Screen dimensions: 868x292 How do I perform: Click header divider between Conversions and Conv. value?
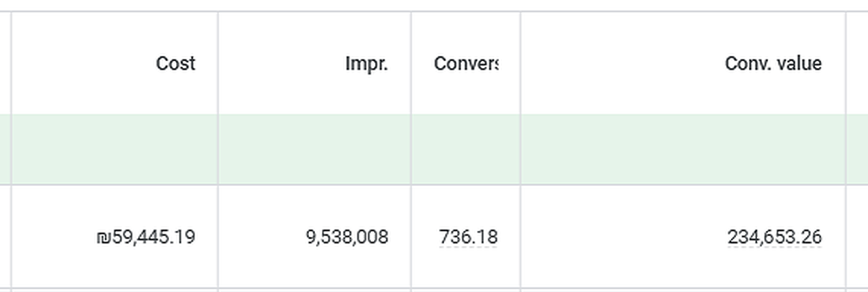tap(520, 63)
